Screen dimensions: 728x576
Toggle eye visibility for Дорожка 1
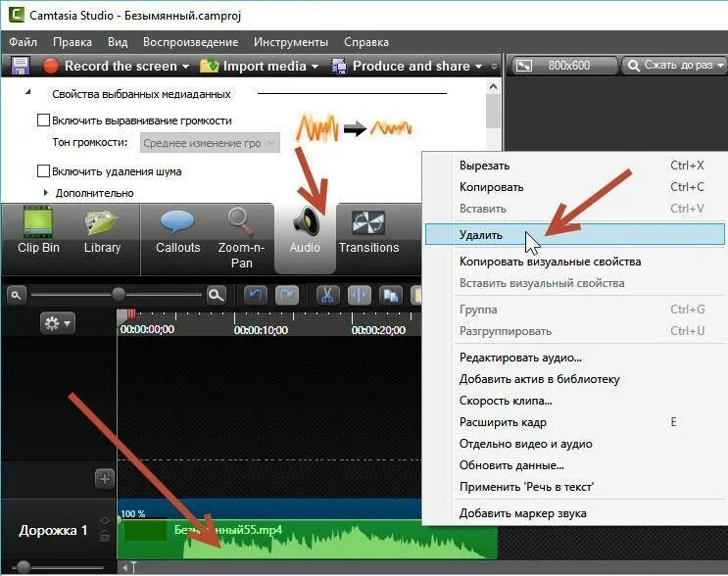tap(105, 520)
